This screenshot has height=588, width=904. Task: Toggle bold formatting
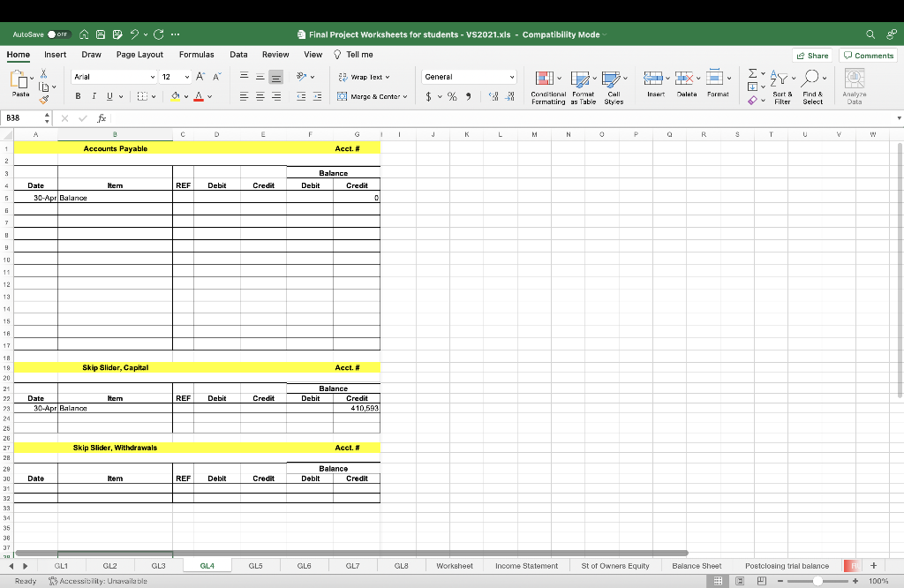78,96
